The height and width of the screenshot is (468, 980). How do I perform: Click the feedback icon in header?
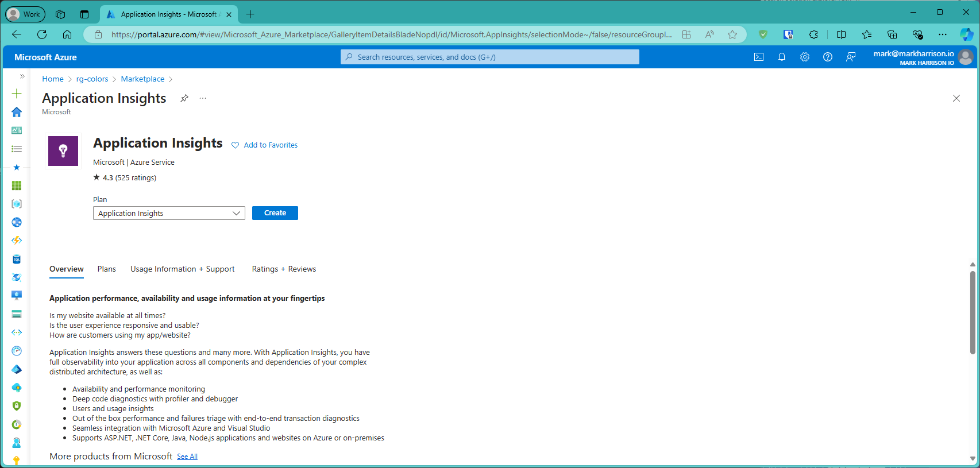coord(851,57)
